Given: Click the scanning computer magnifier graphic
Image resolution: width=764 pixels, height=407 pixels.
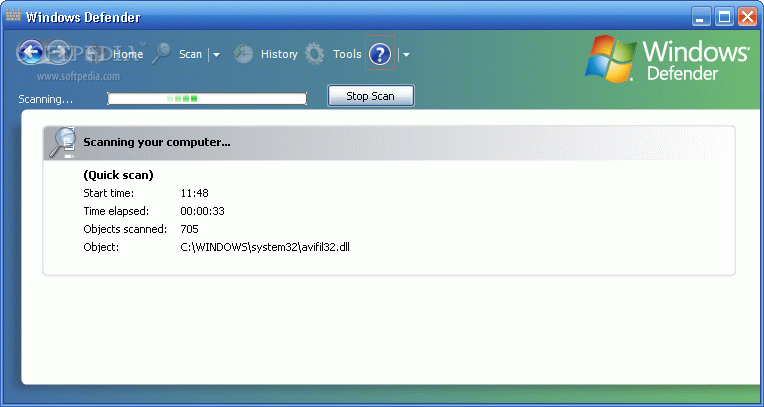Looking at the screenshot, I should pyautogui.click(x=63, y=143).
